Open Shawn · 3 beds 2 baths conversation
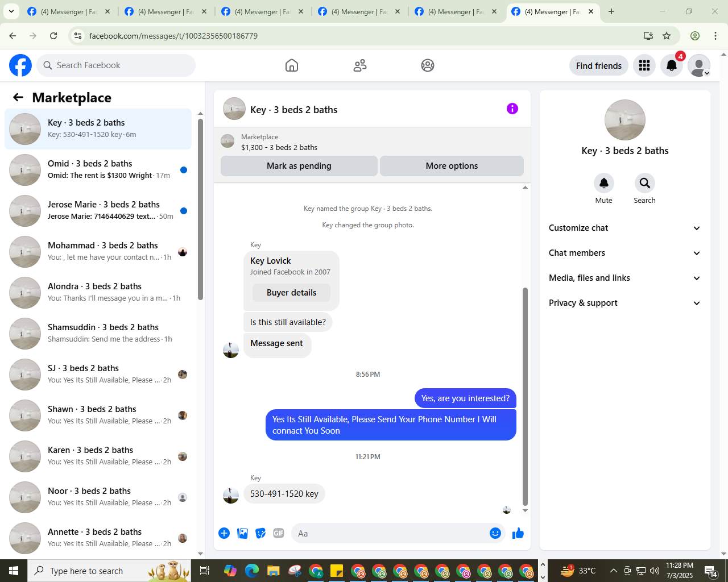The height and width of the screenshot is (582, 728). [98, 415]
